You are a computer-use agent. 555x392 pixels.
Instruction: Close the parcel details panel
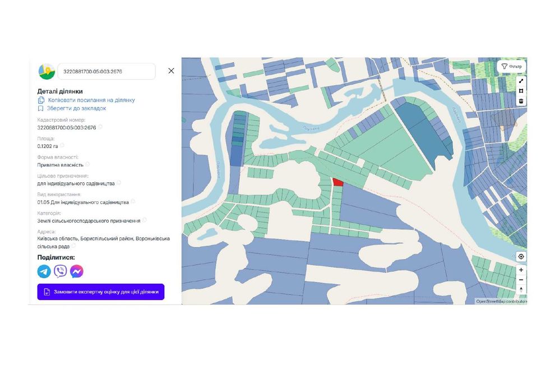point(171,71)
